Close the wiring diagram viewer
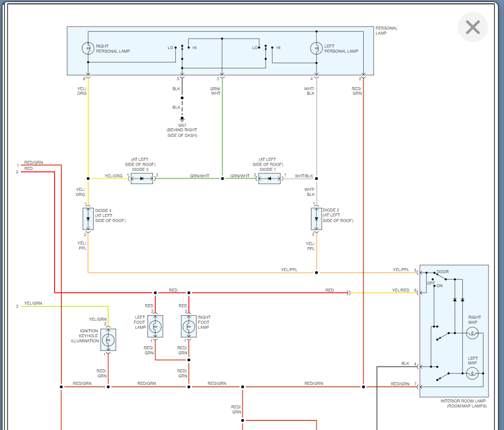This screenshot has height=430, width=504. (x=472, y=27)
